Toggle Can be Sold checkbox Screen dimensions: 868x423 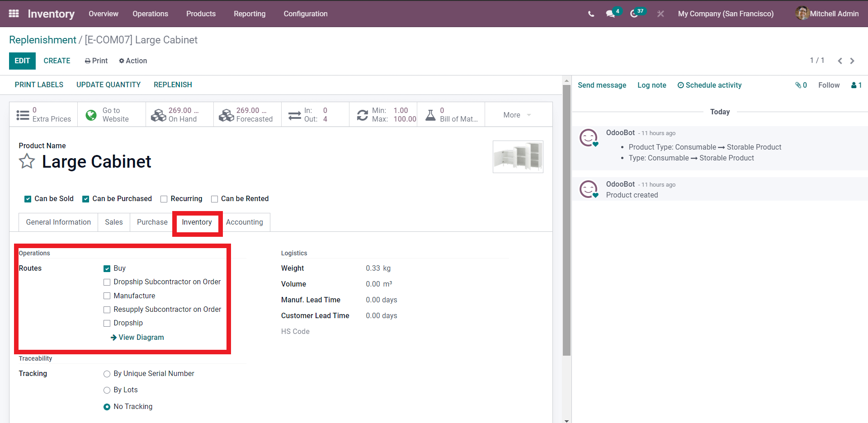(x=28, y=199)
